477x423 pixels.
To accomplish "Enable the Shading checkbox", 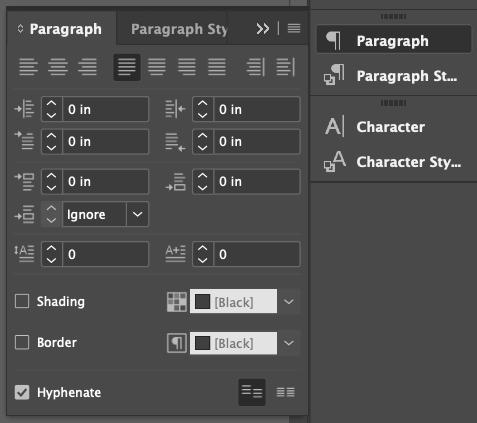I will [22, 301].
